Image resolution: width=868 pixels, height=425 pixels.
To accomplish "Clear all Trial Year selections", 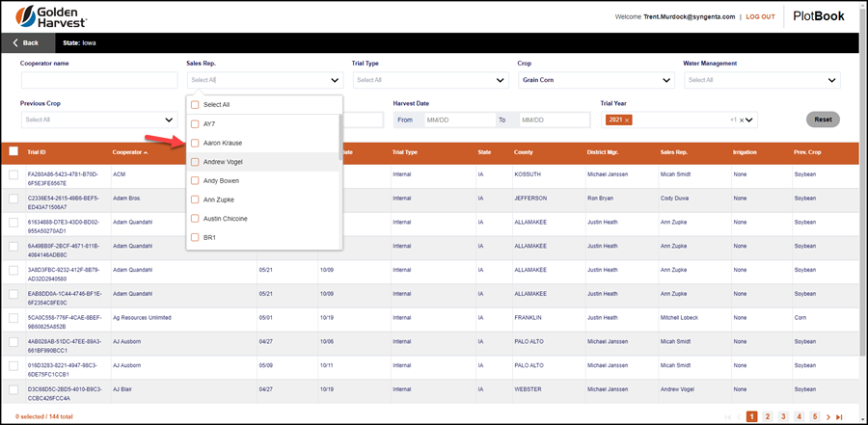I will pyautogui.click(x=742, y=120).
